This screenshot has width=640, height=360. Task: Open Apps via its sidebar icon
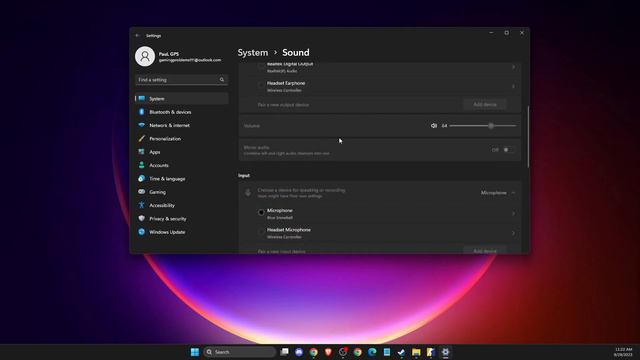coord(141,152)
